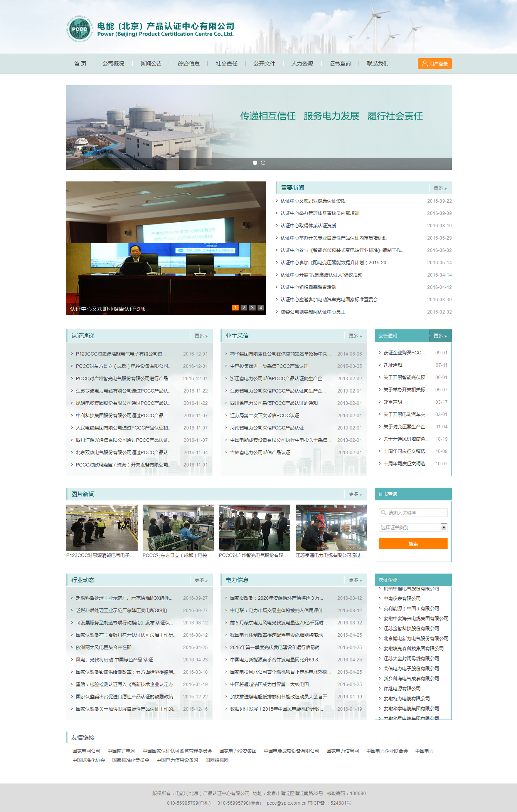The width and height of the screenshot is (517, 812).
Task: Expand 更多 in 图片新闻 section
Action: pyautogui.click(x=355, y=494)
